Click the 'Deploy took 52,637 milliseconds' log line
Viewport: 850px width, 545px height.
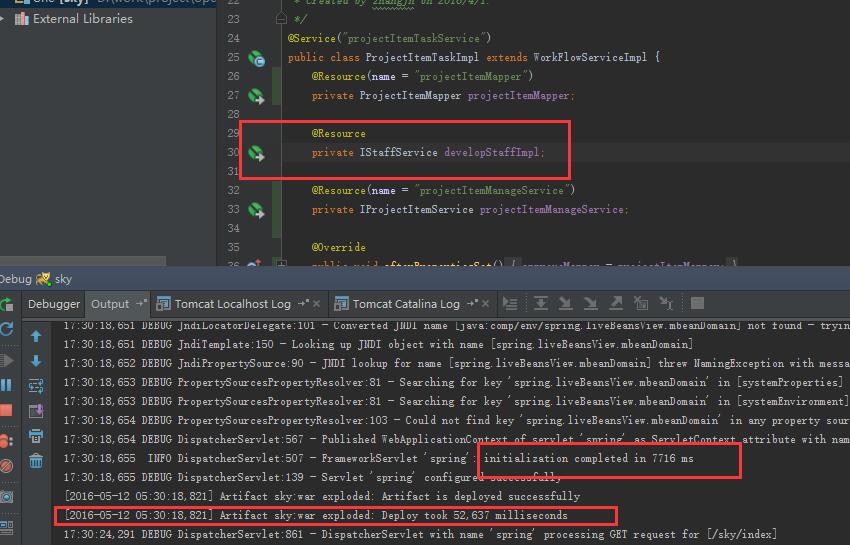click(315, 515)
